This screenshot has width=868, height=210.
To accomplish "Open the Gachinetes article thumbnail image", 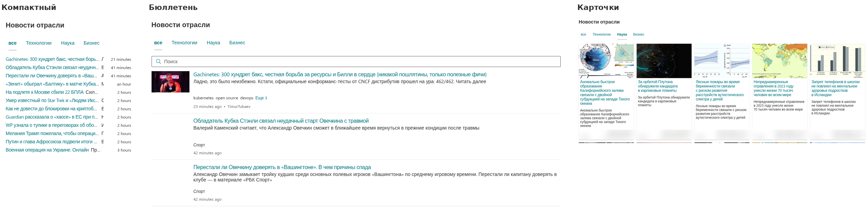I will click(x=170, y=82).
